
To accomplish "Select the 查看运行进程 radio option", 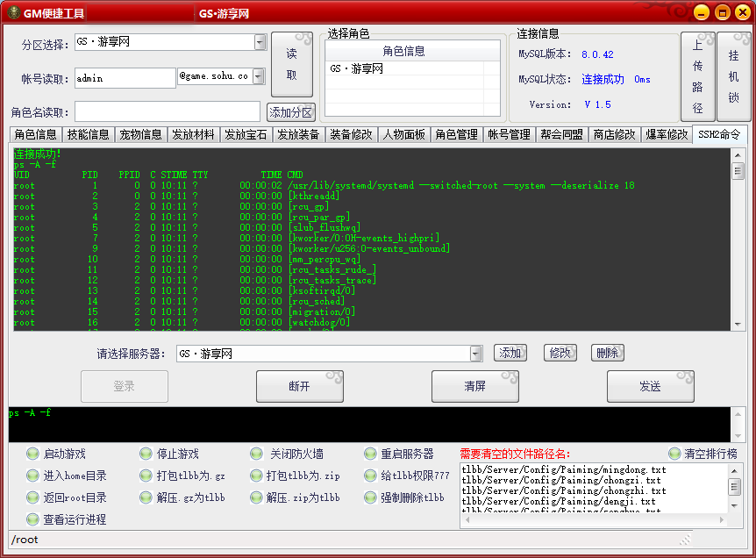I will (33, 519).
